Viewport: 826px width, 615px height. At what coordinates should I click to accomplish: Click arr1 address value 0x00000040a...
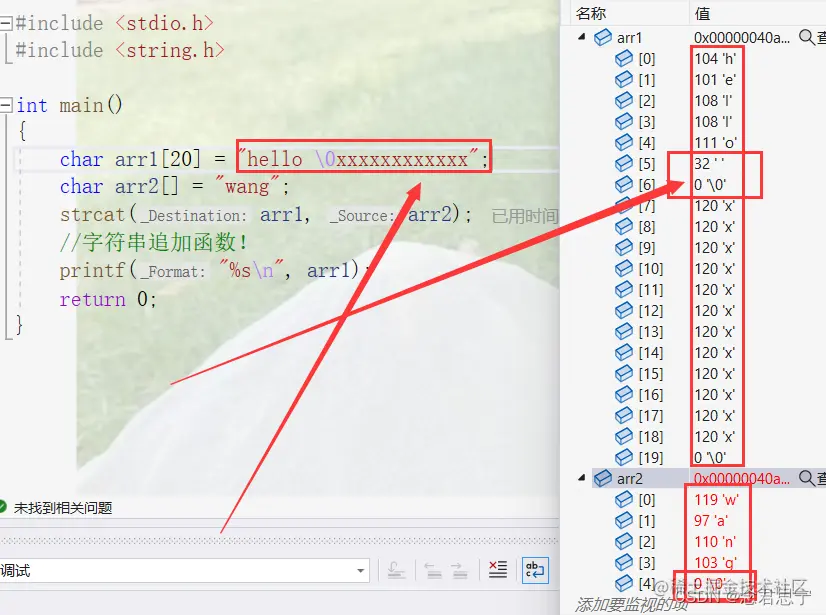742,37
